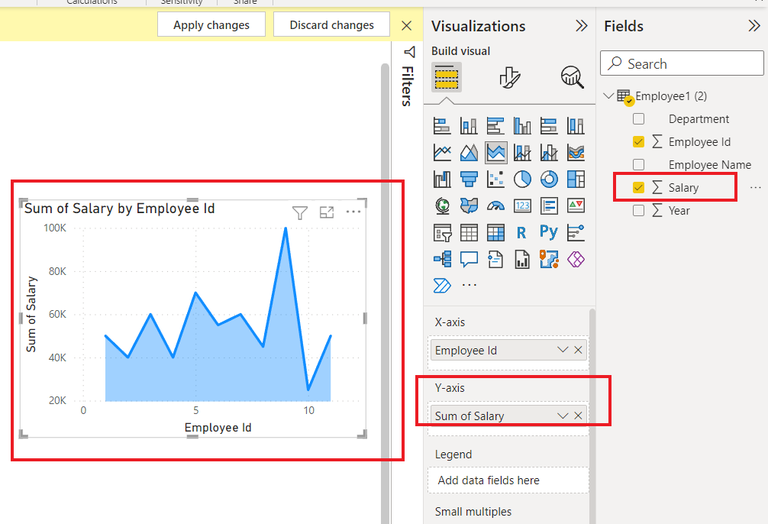Select the Clustered bar chart visual
Screen dimensions: 768x524
coord(496,126)
